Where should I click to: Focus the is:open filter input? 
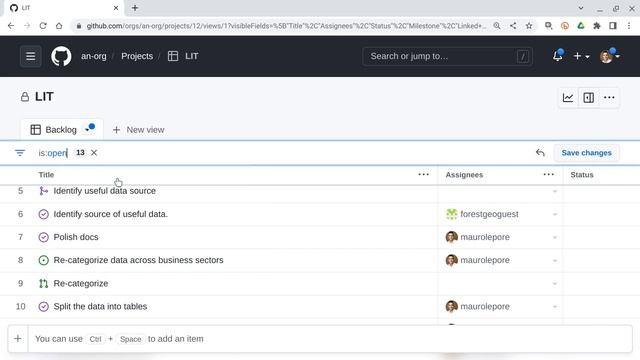point(53,153)
